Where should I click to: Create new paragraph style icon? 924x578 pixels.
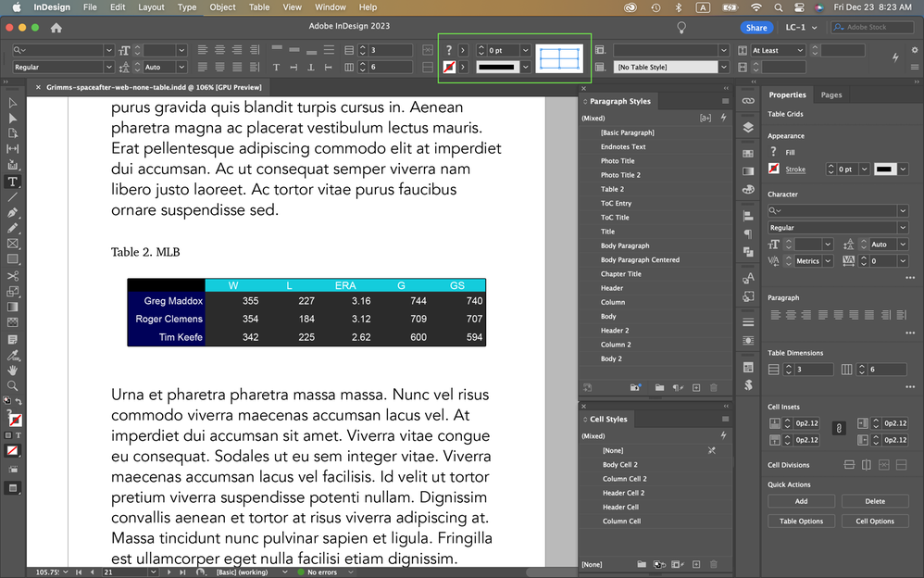(696, 387)
